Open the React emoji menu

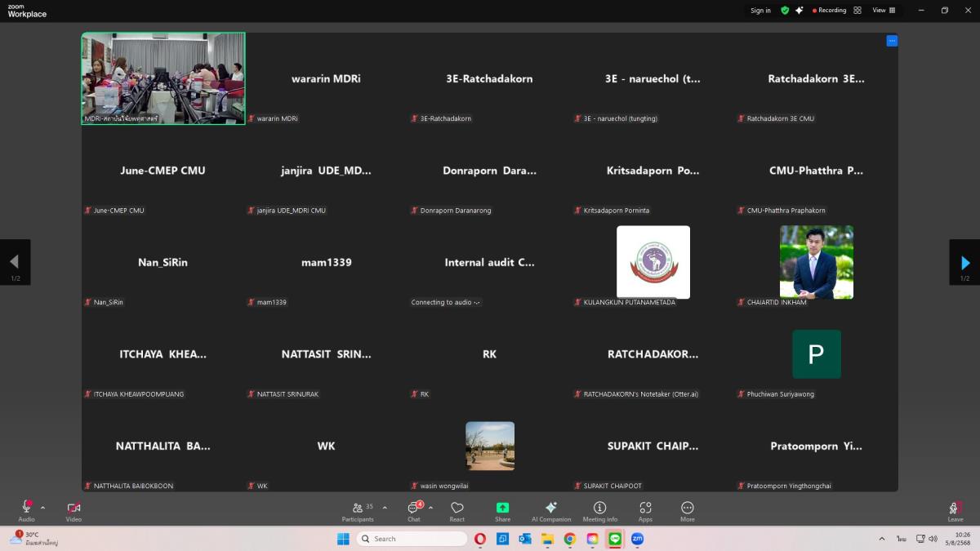457,511
